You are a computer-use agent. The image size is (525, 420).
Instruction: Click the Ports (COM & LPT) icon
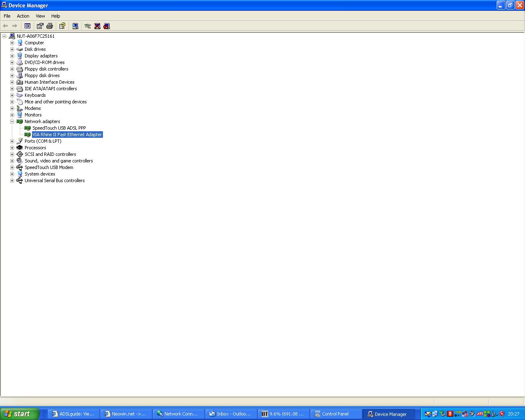click(20, 141)
